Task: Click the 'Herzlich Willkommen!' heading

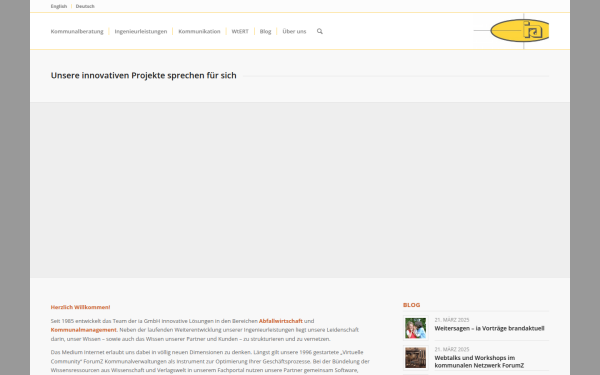Action: tap(80, 307)
